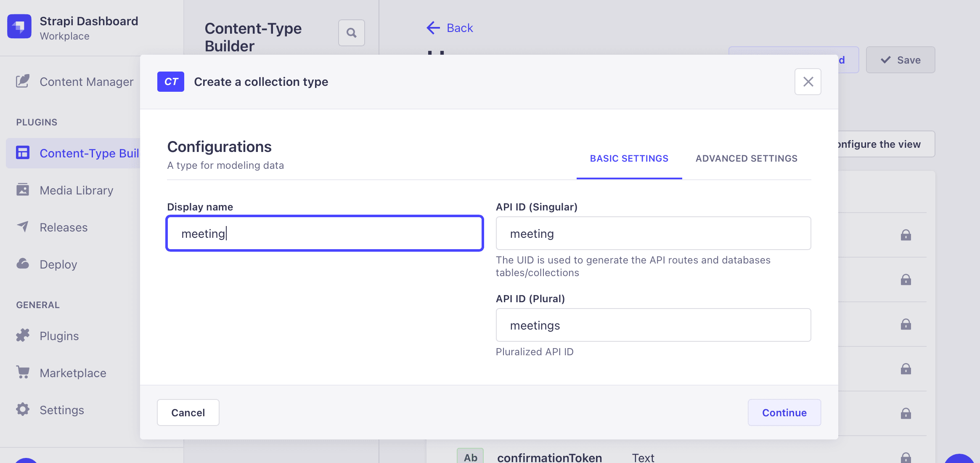
Task: Select the Basic Settings tab
Action: coord(629,159)
